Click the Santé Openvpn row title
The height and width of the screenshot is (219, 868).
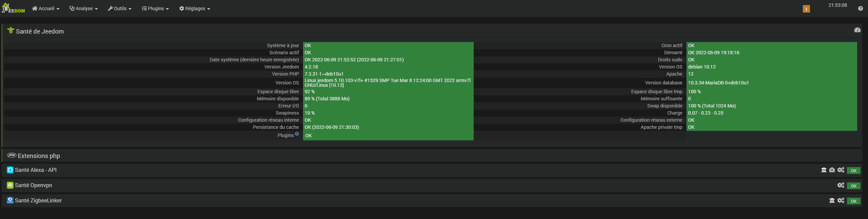coord(33,185)
